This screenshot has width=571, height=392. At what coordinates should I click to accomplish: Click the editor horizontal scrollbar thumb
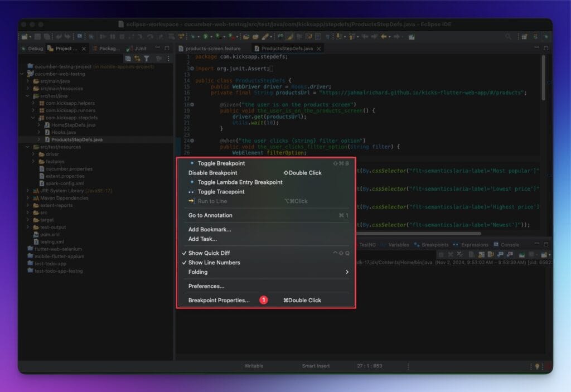click(x=419, y=234)
